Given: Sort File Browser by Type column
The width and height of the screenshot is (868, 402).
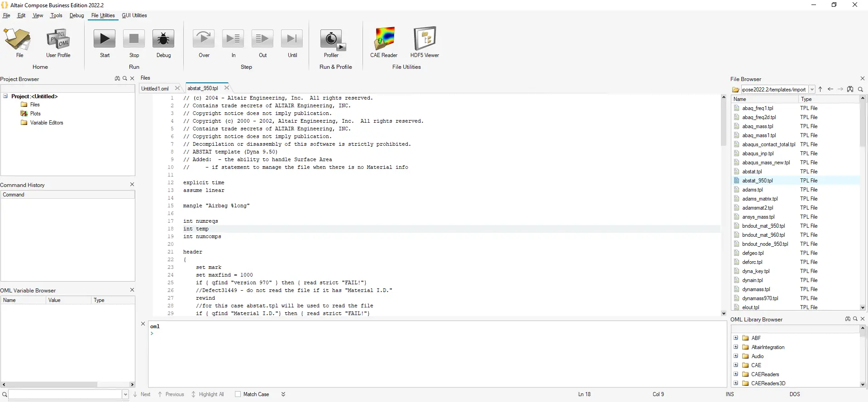Looking at the screenshot, I should click(829, 99).
